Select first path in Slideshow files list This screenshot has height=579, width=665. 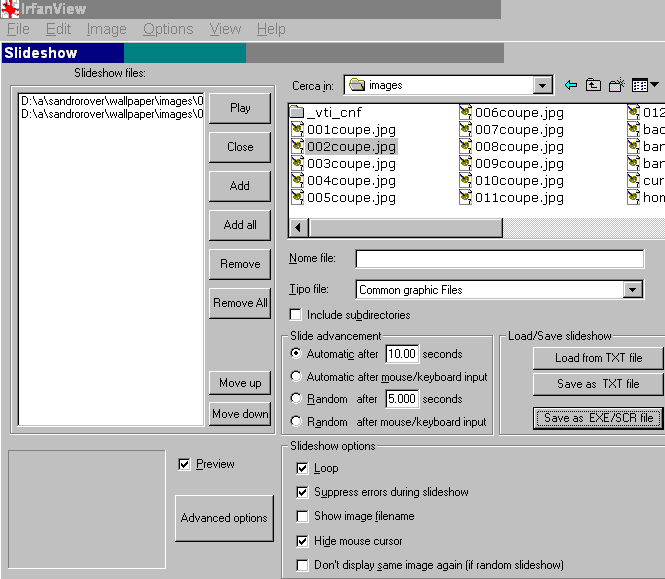[x=112, y=101]
